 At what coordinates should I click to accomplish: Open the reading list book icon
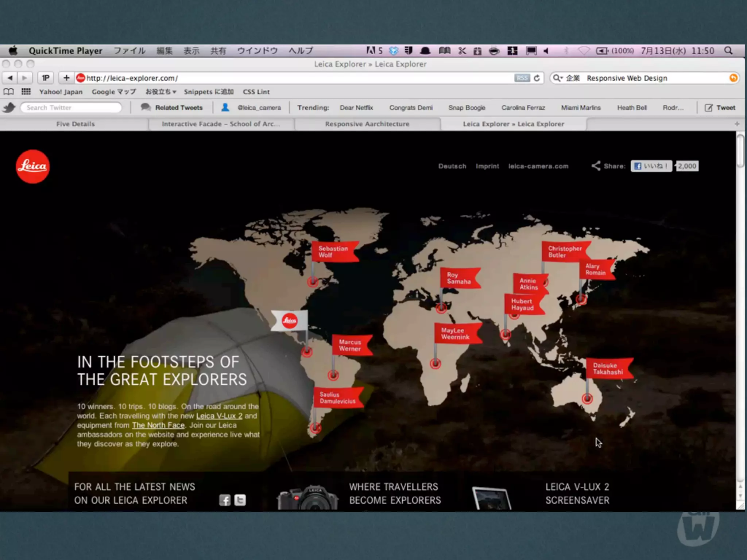9,92
